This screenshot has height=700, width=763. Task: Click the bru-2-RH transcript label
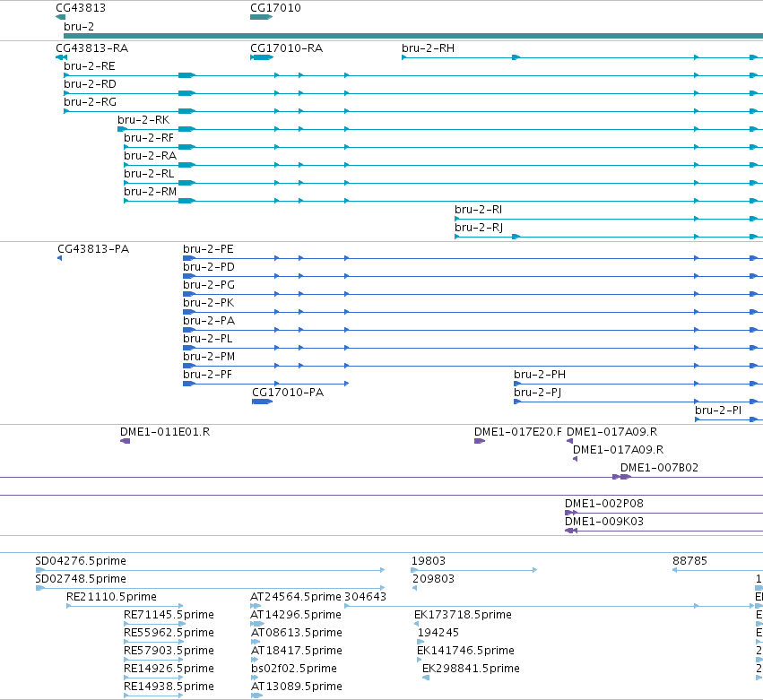429,48
